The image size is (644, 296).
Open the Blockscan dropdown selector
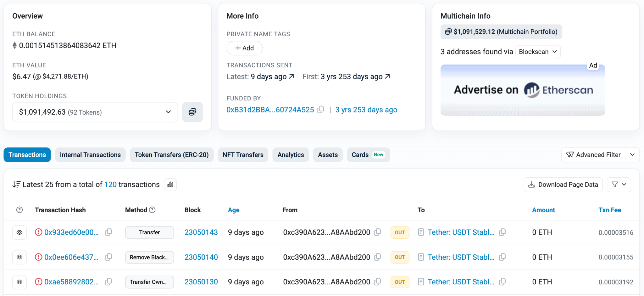click(538, 52)
